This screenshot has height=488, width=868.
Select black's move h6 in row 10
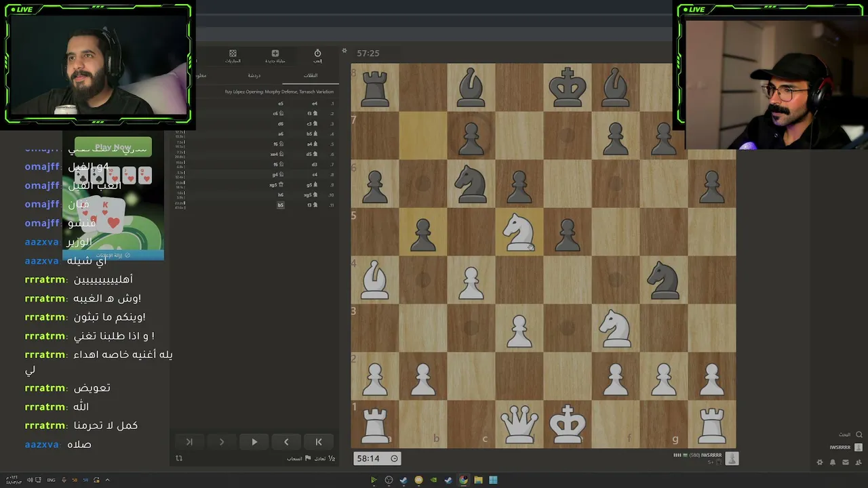point(281,195)
